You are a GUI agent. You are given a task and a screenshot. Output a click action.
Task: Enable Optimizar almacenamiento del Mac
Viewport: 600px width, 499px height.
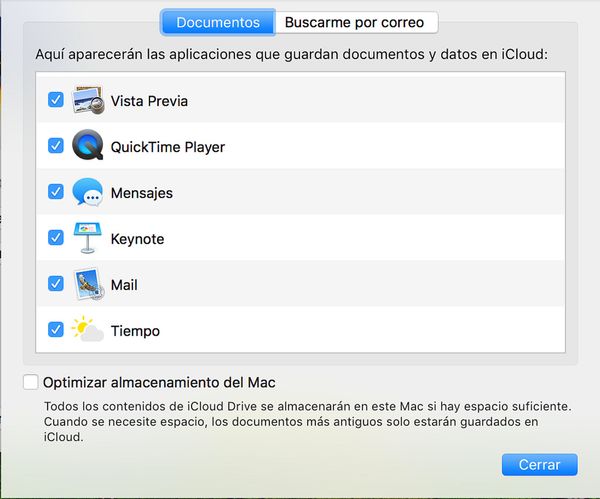(x=31, y=382)
